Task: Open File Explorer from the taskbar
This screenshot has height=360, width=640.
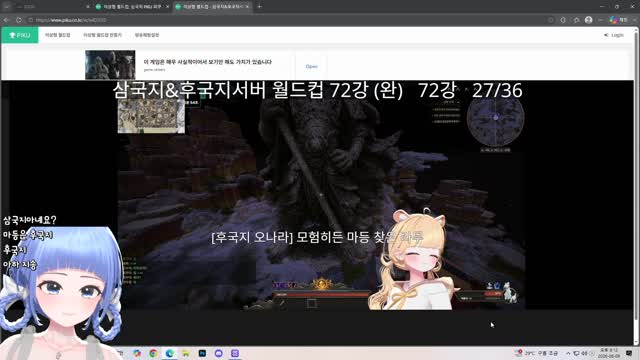Action: tap(186, 353)
